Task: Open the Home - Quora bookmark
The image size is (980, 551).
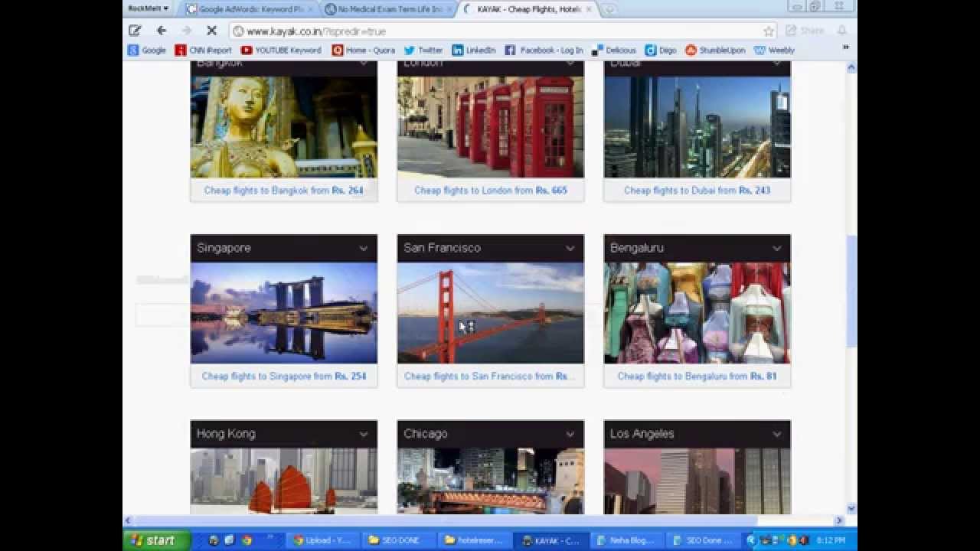Action: [364, 50]
